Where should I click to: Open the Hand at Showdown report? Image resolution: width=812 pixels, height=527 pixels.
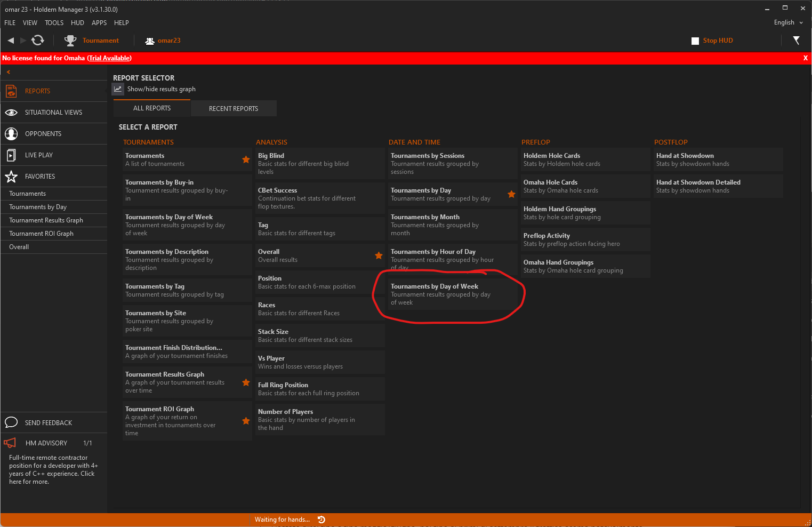[718, 159]
